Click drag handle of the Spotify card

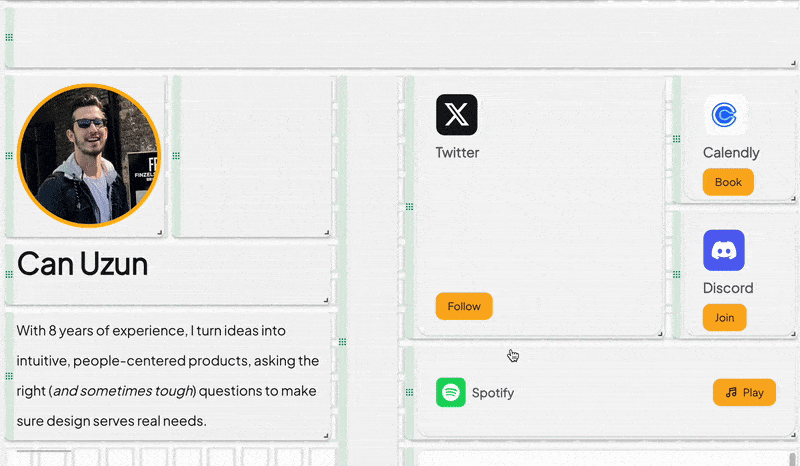[x=409, y=393]
